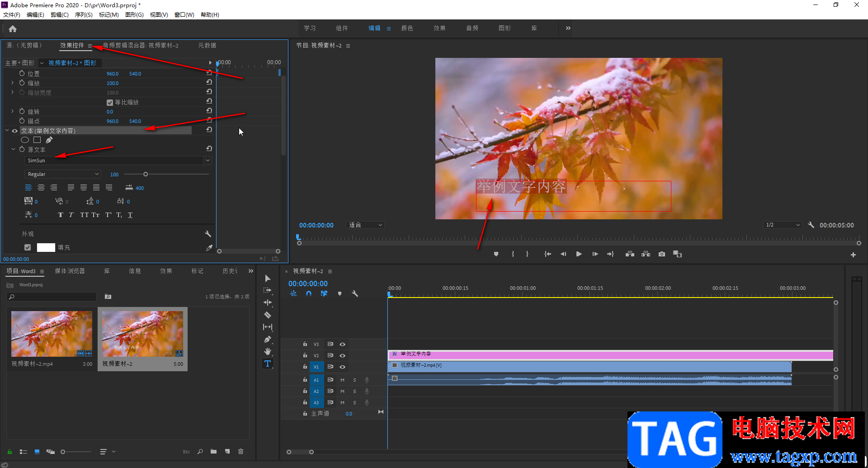Select the Hand tool

pos(268,351)
